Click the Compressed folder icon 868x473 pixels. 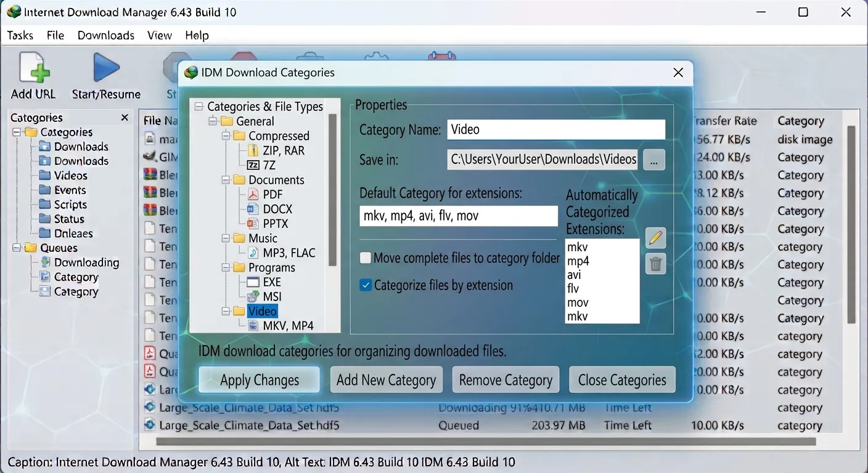239,136
